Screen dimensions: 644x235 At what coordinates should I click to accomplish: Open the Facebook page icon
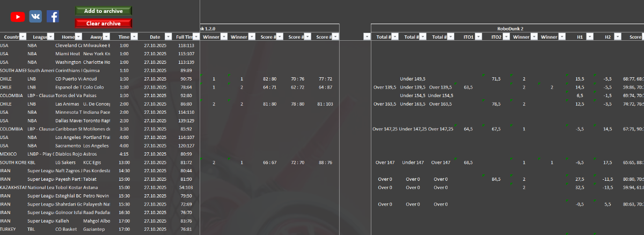click(53, 17)
